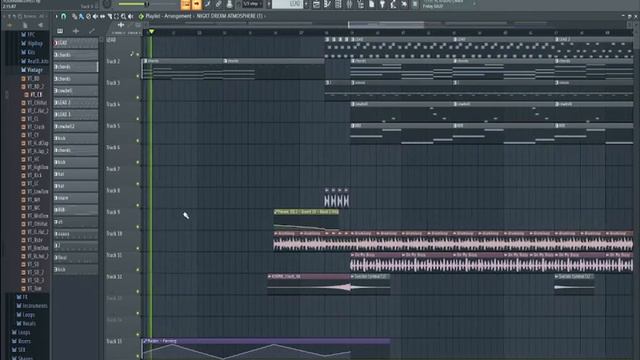Screen dimensions: 640x360
Task: Mute Track 10 using its green dot
Action: 138,248
